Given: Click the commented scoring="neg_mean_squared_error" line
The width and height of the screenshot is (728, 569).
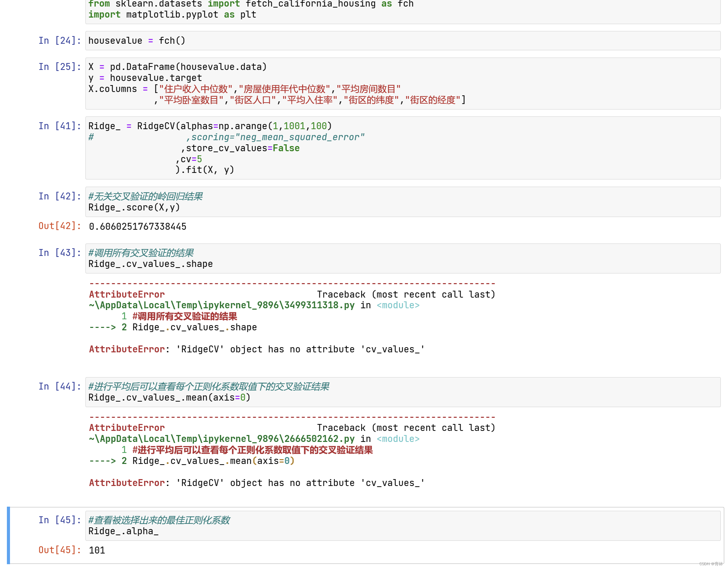Looking at the screenshot, I should pyautogui.click(x=226, y=137).
